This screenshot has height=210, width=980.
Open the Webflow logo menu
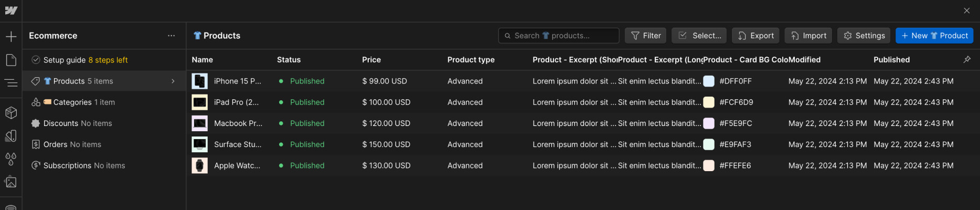point(11,10)
